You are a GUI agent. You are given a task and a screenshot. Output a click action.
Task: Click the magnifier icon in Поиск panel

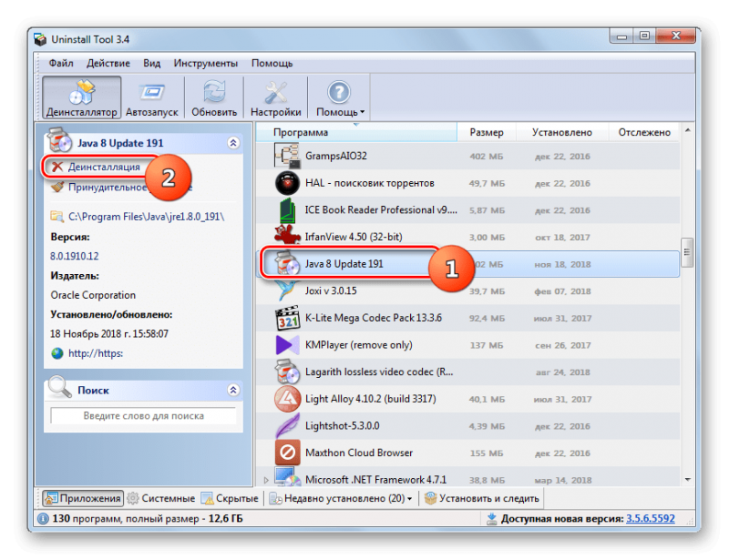(x=59, y=387)
